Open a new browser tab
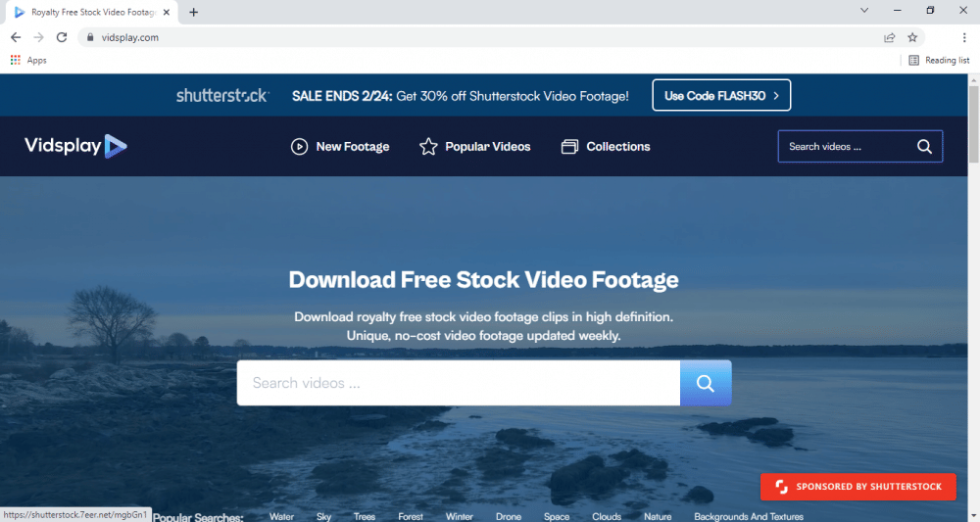This screenshot has width=980, height=522. (193, 12)
